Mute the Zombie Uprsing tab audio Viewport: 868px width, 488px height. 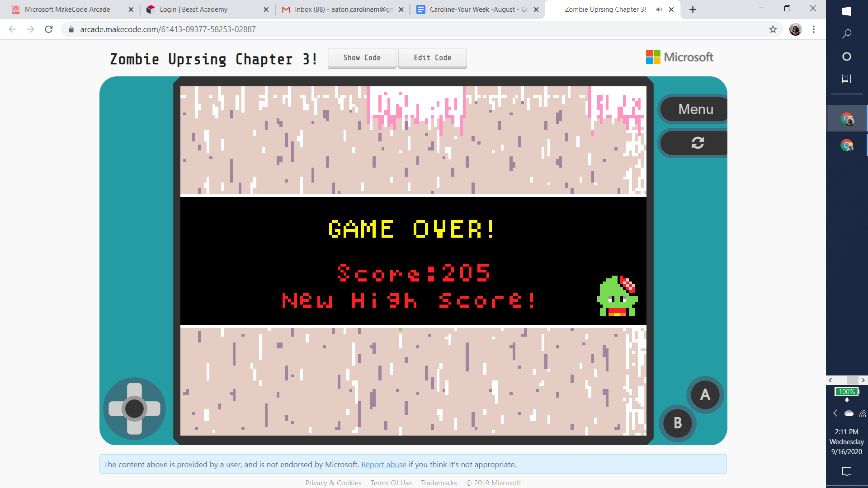click(659, 9)
